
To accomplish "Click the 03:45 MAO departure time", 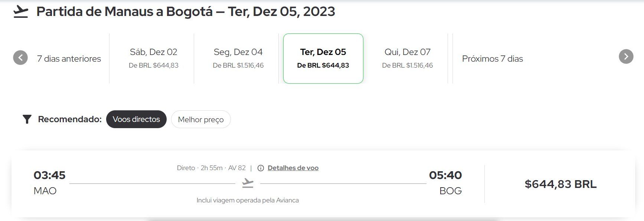I will point(49,183).
